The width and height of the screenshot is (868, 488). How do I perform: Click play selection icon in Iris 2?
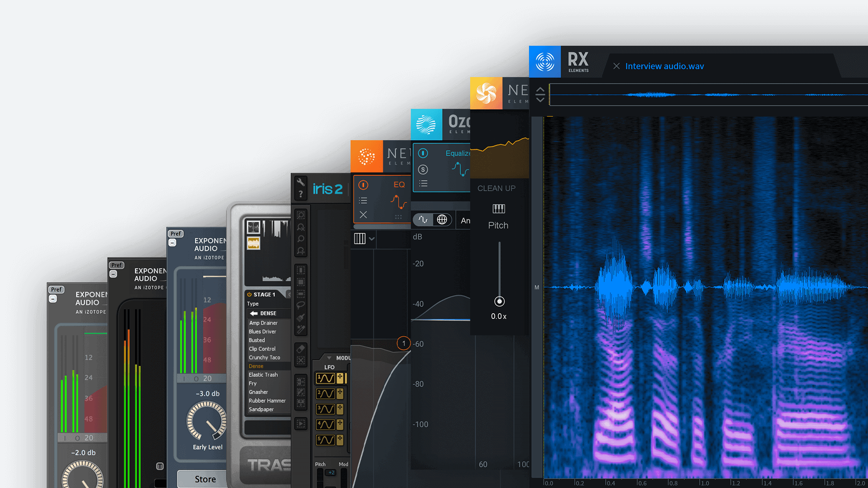pyautogui.click(x=300, y=424)
